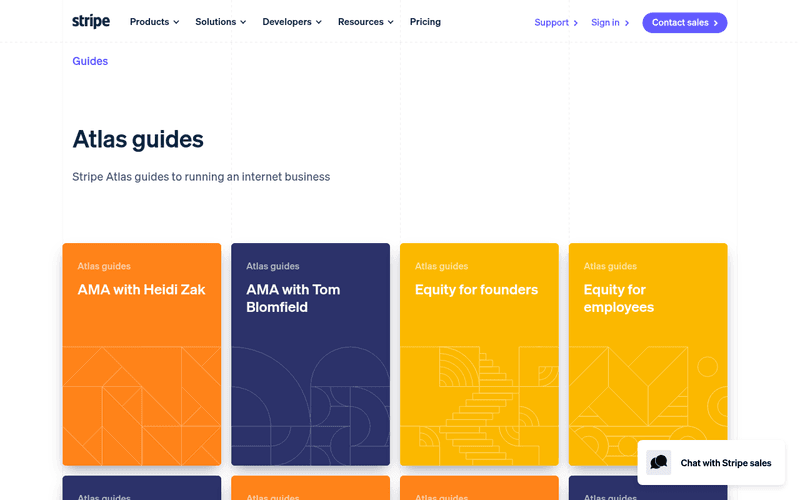800x500 pixels.
Task: Expand the Resources chevron arrow
Action: [x=391, y=22]
